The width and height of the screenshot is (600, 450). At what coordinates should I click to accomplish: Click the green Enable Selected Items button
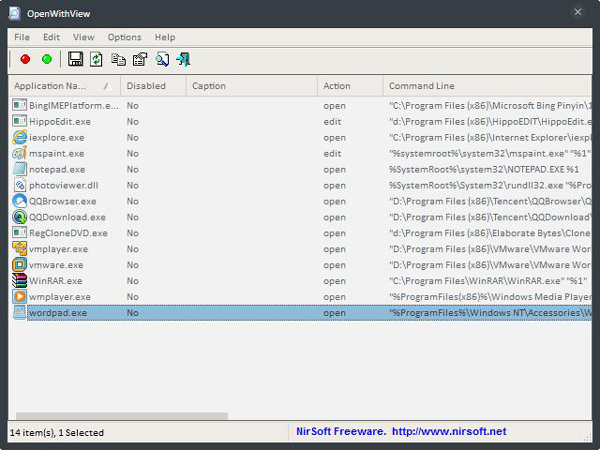47,59
